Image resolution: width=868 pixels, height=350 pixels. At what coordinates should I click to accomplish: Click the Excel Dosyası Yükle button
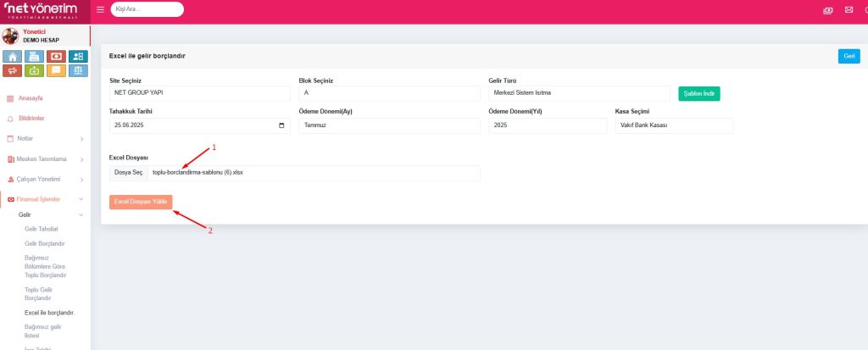click(141, 202)
